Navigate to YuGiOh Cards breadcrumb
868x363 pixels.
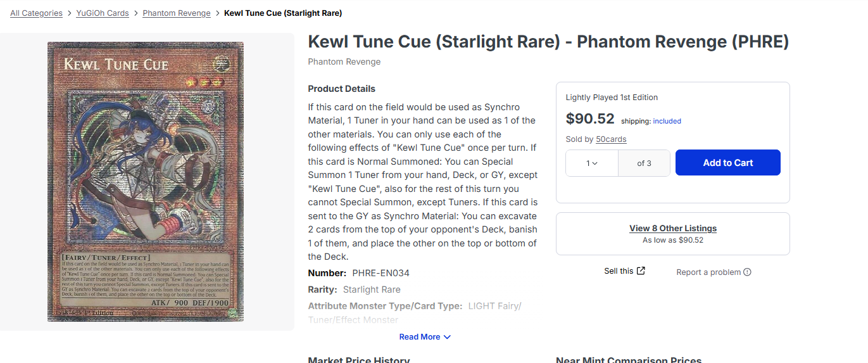(103, 13)
